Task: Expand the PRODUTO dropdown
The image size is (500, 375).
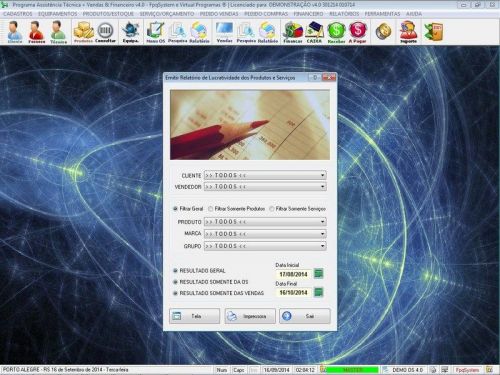Action: [322, 222]
